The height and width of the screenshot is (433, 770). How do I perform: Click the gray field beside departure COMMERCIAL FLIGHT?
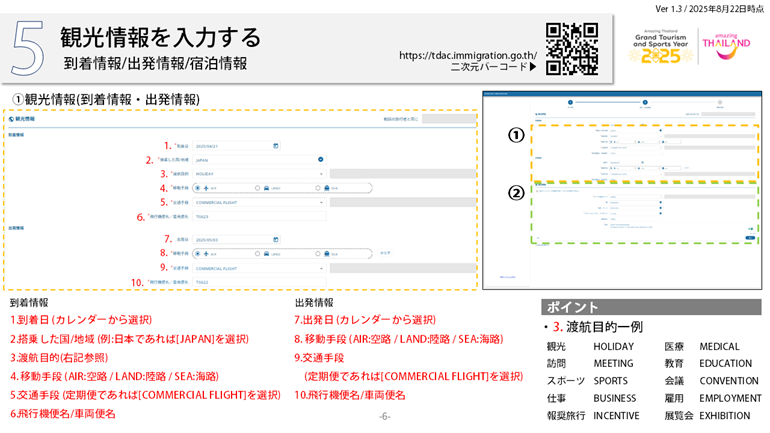[x=403, y=268]
